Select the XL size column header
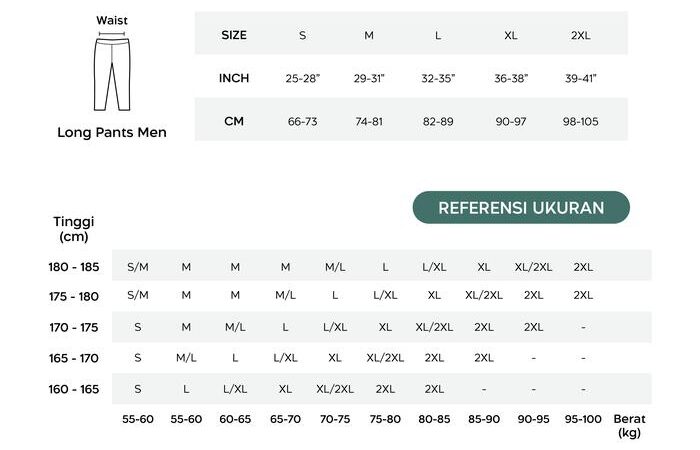 [511, 35]
